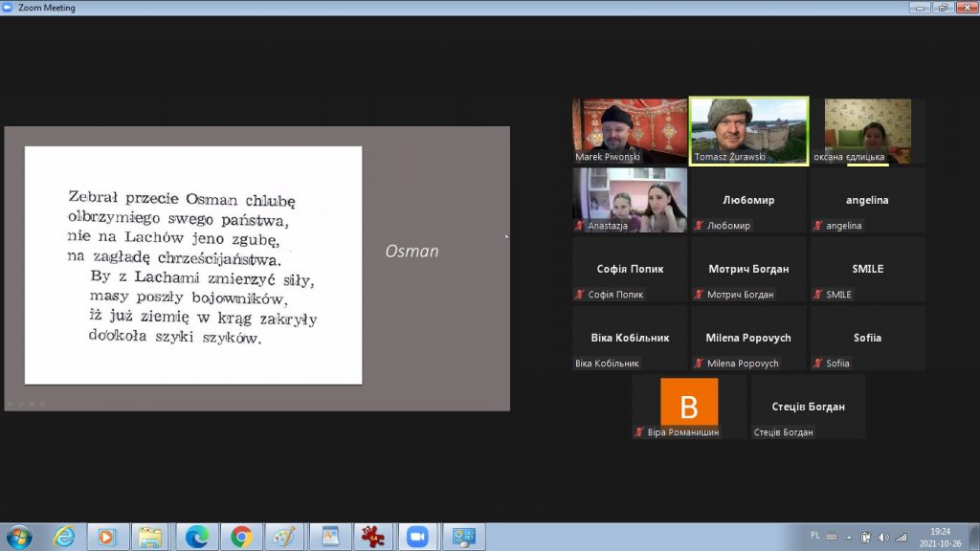Click the volume speaker tray icon
Viewport: 980px width, 551px height.
(882, 537)
